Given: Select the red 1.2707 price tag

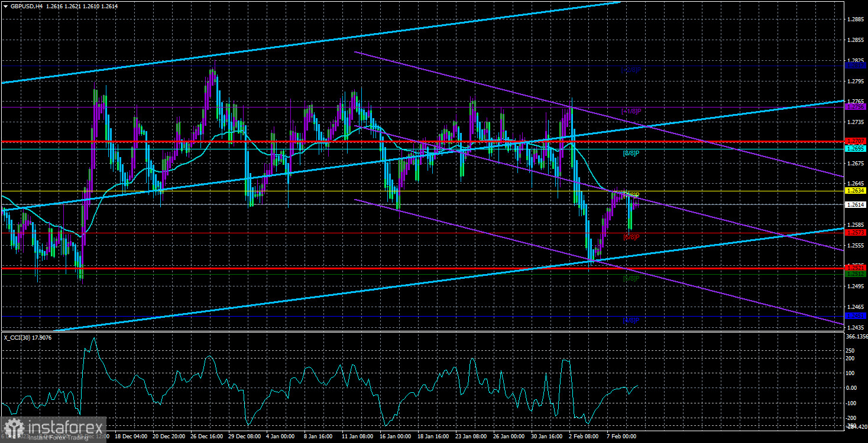Looking at the screenshot, I should pyautogui.click(x=856, y=141).
